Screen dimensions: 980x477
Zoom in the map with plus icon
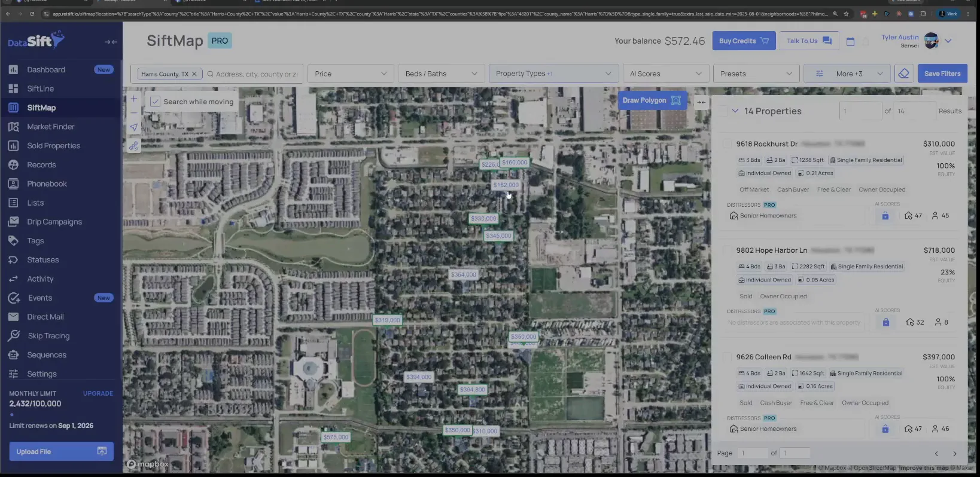pyautogui.click(x=134, y=99)
